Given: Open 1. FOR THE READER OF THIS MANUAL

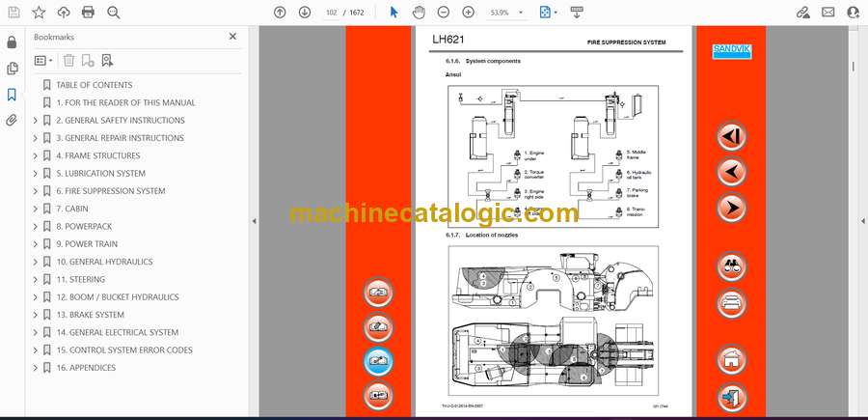Looking at the screenshot, I should click(125, 102).
